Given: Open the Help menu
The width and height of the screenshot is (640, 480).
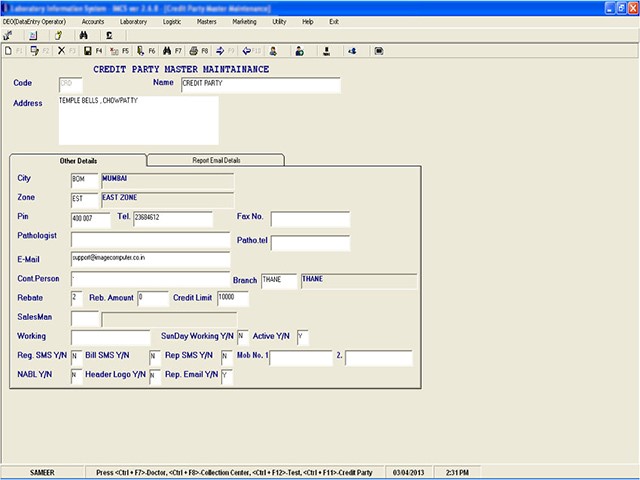Looking at the screenshot, I should click(x=308, y=22).
